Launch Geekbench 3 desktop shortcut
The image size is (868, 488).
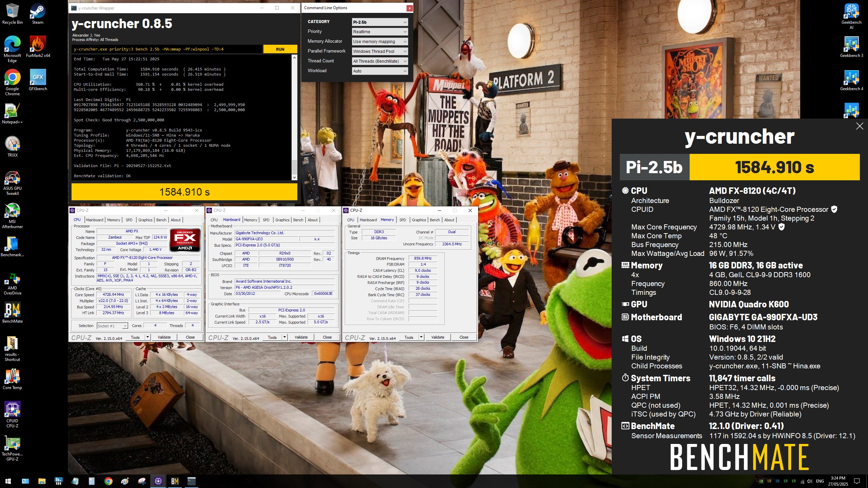[851, 47]
